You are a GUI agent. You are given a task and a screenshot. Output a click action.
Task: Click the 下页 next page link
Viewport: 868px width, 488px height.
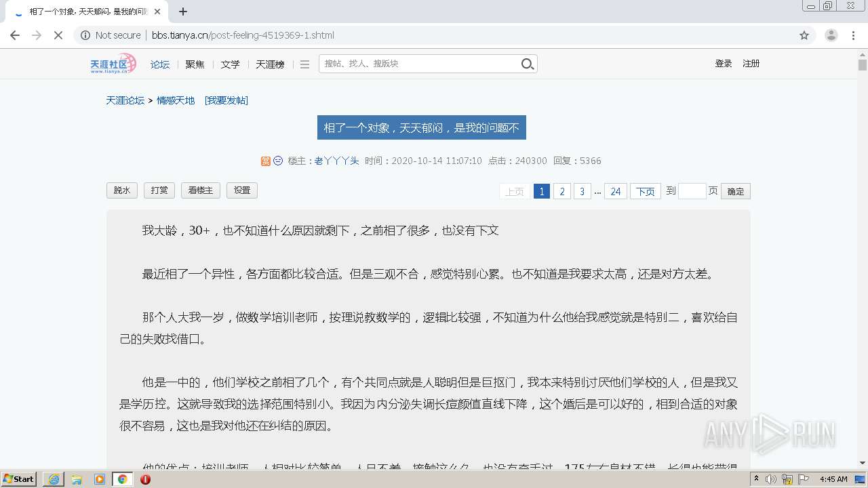point(646,191)
